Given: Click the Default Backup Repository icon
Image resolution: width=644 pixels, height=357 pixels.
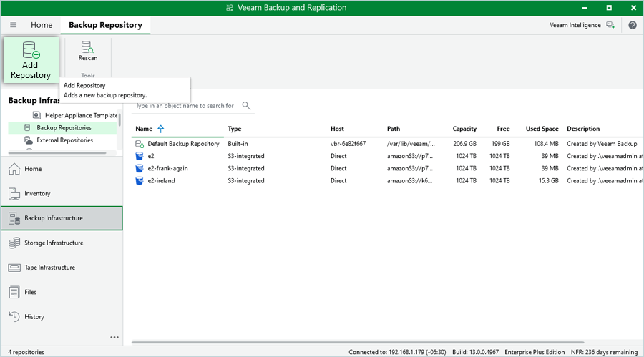Looking at the screenshot, I should pos(140,144).
